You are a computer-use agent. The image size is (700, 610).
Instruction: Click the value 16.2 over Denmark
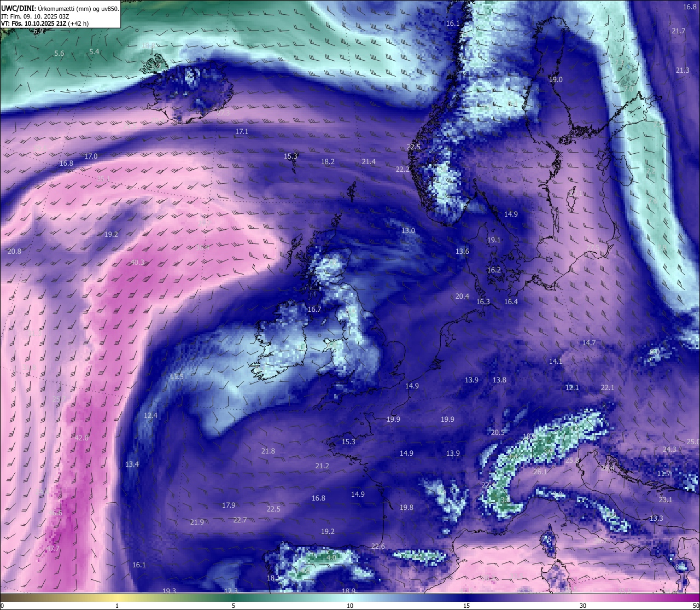point(494,270)
